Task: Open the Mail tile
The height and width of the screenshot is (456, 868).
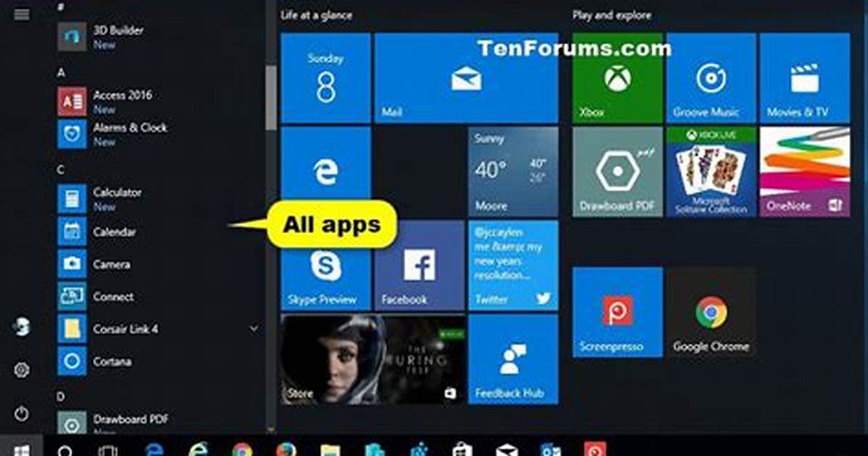Action: [466, 78]
